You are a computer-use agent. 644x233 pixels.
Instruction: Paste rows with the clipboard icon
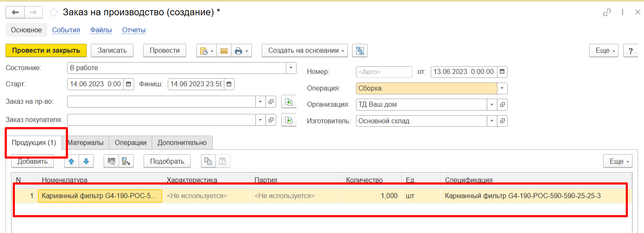(223, 161)
